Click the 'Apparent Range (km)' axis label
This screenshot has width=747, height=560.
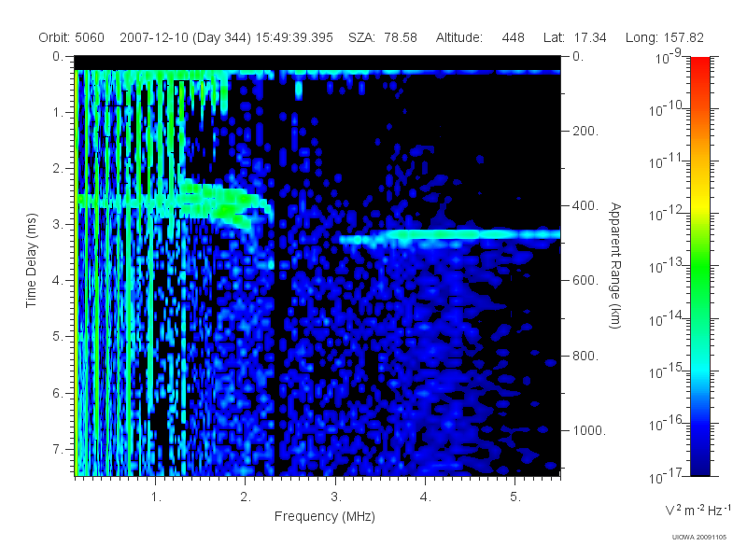pyautogui.click(x=615, y=265)
